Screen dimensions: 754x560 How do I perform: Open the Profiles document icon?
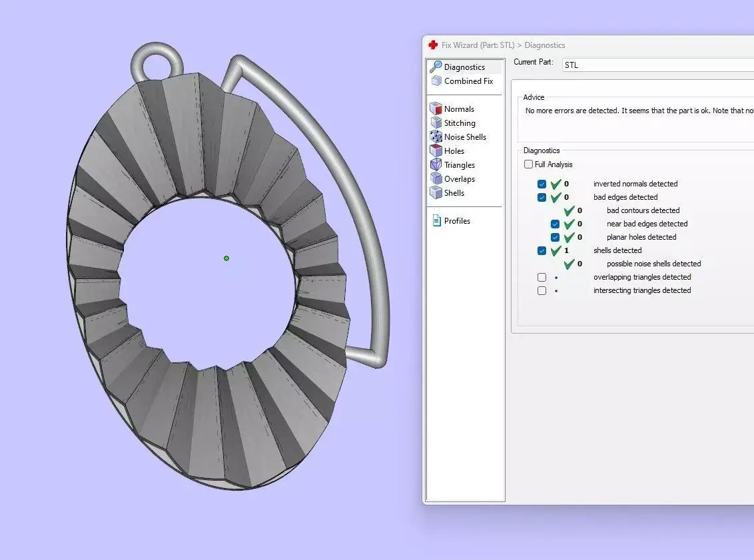[437, 220]
